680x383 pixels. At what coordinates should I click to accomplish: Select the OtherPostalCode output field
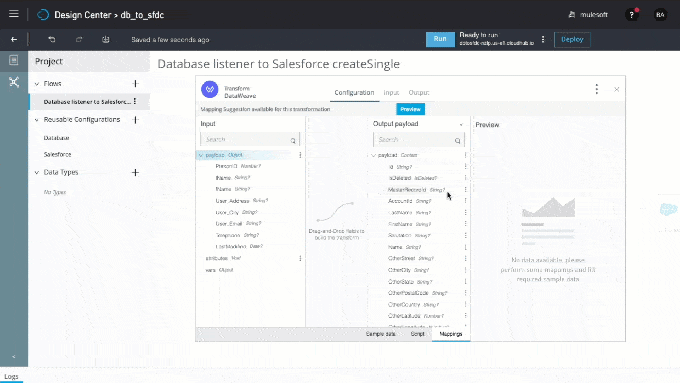tap(418, 293)
